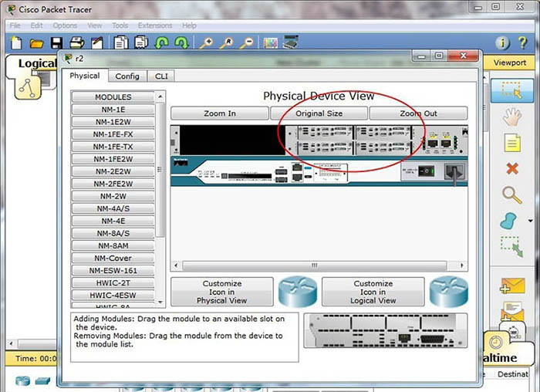Viewport: 540px width, 392px height.
Task: Click device view horizontal scrollbar thumb
Action: coord(315,265)
